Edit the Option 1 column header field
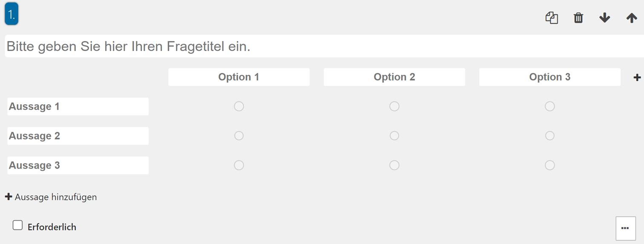This screenshot has width=644, height=244. pos(239,77)
